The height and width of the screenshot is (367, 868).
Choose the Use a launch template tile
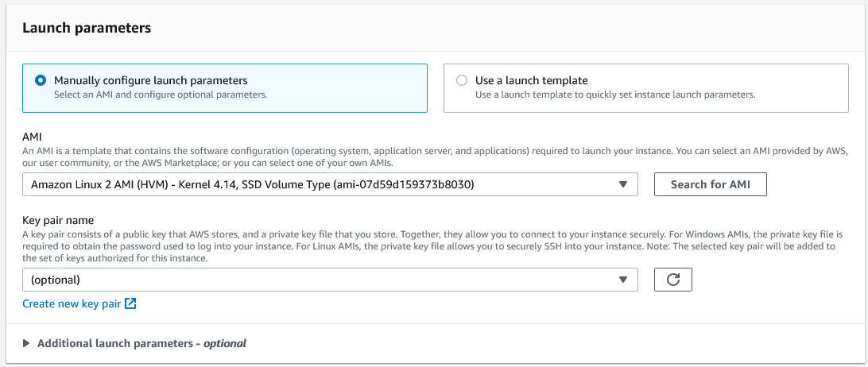pos(645,88)
